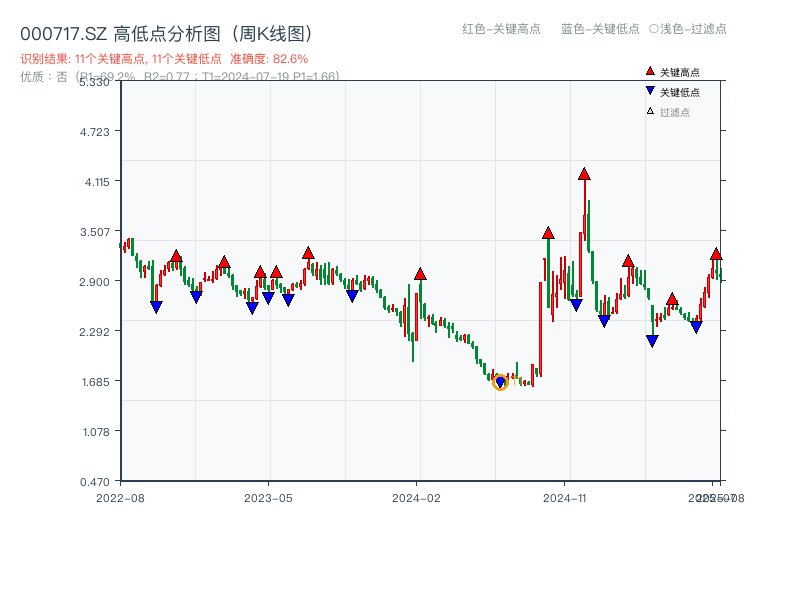Screen dimensions: 800x600
Task: Click the 2024-11 x-axis date label
Action: coord(564,497)
